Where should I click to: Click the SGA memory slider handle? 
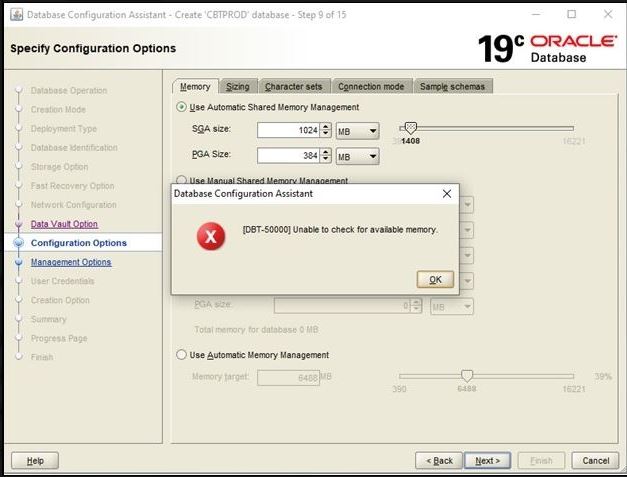pyautogui.click(x=409, y=128)
